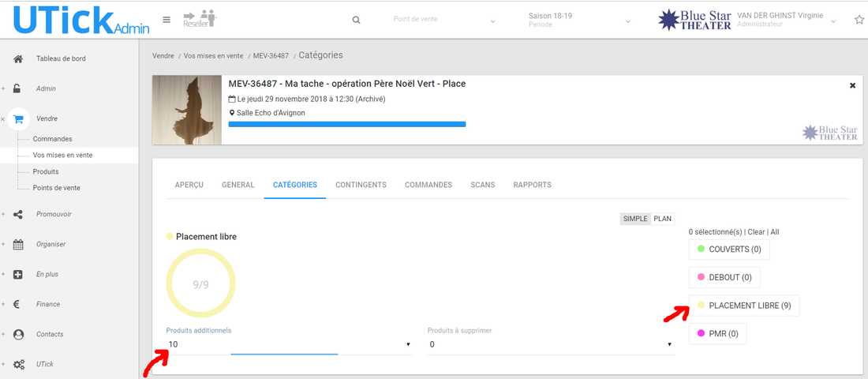Click the event thumbnail image
The height and width of the screenshot is (379, 868).
pos(186,110)
